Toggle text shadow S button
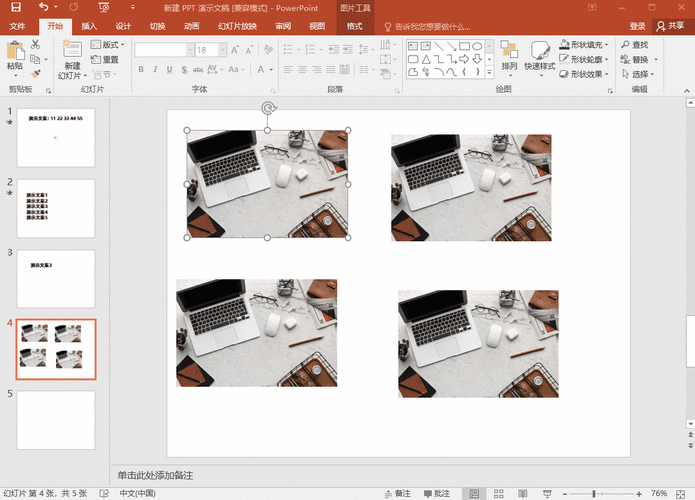Screen dimensions: 695x500 [184, 70]
